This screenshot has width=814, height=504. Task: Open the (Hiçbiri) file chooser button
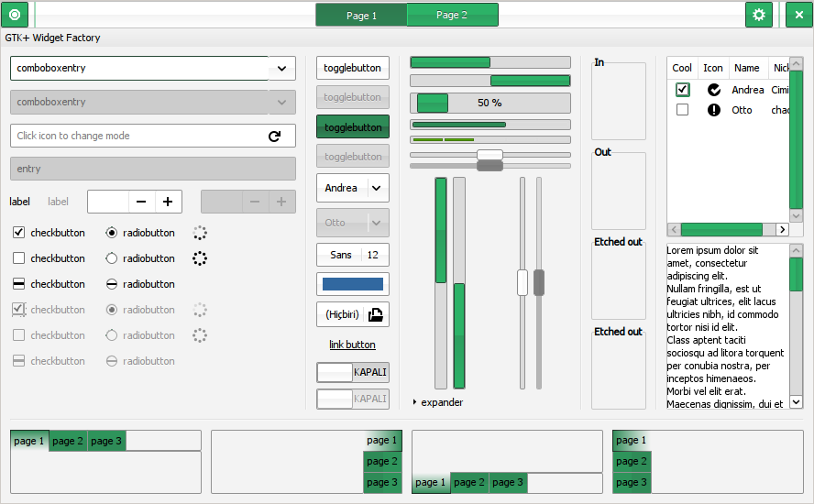tap(353, 314)
